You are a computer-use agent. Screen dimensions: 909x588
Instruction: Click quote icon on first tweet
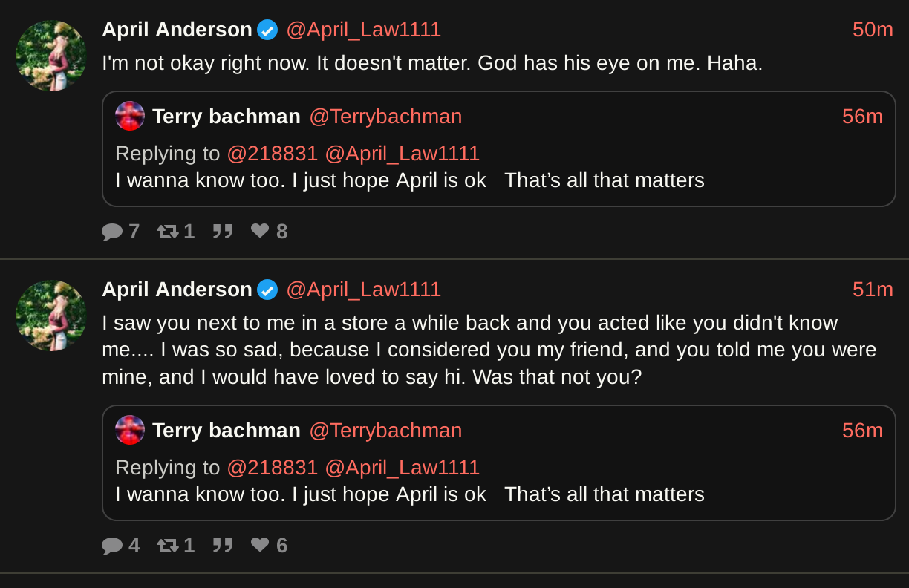pyautogui.click(x=223, y=232)
